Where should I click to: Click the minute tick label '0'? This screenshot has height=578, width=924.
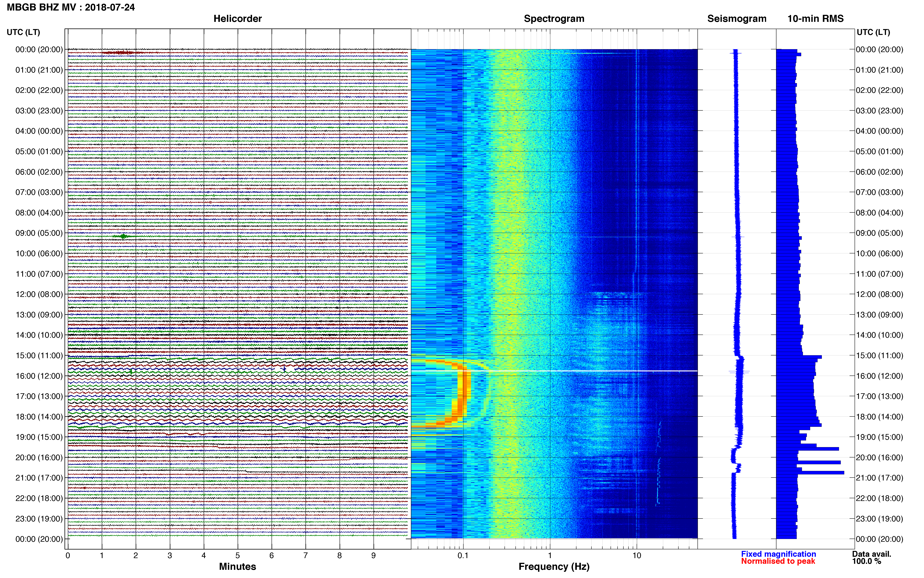coord(68,556)
